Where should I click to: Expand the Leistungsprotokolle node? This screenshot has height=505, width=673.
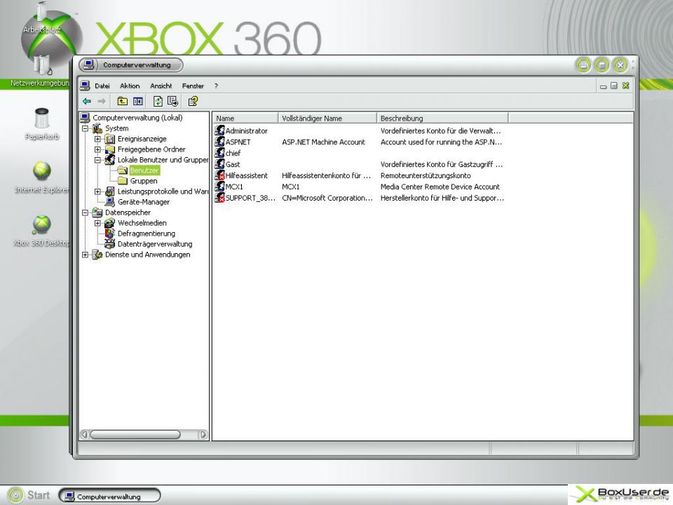[97, 191]
